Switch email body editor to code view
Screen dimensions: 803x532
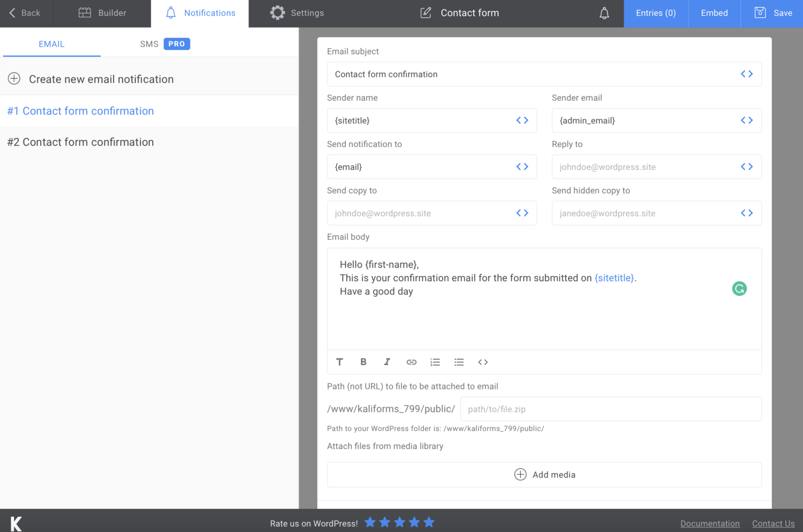(483, 362)
